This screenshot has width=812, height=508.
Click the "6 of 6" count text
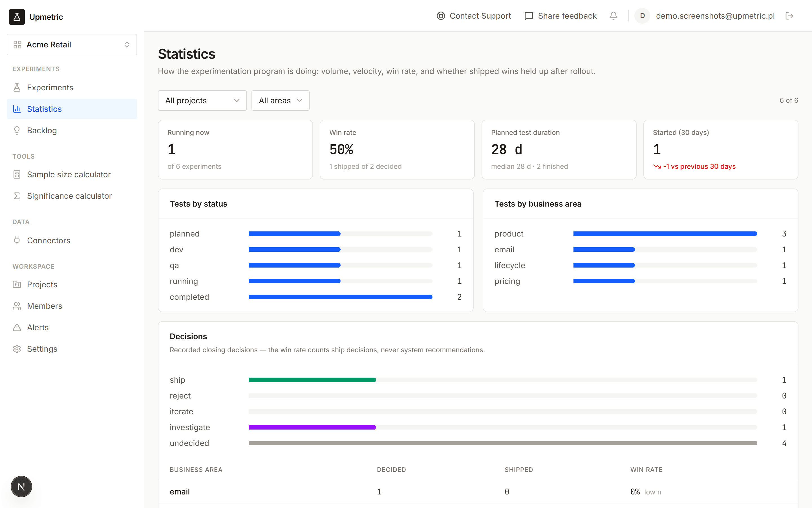pyautogui.click(x=789, y=100)
